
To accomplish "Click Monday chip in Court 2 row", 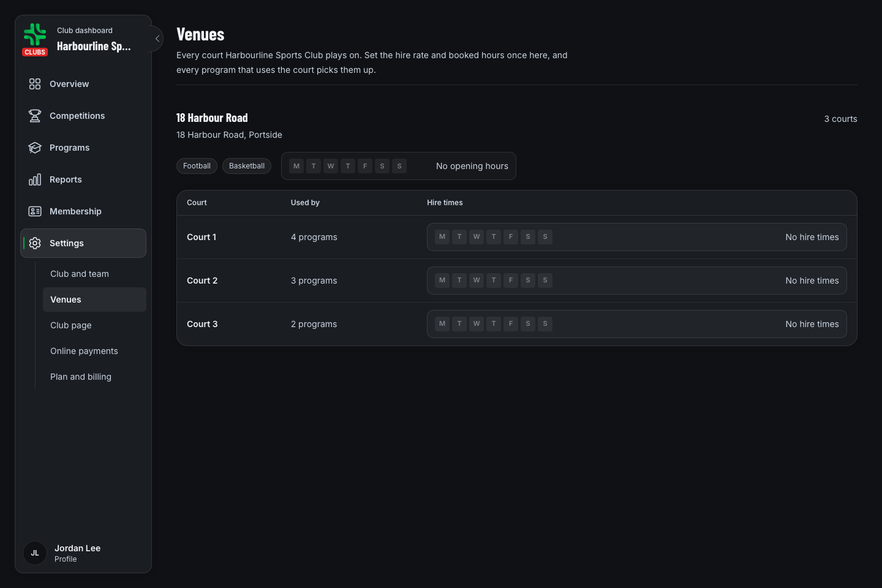I will (x=442, y=281).
